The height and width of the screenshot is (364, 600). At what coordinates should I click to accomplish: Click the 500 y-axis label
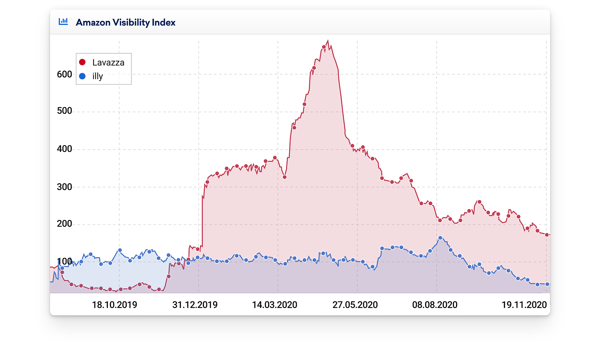64,111
